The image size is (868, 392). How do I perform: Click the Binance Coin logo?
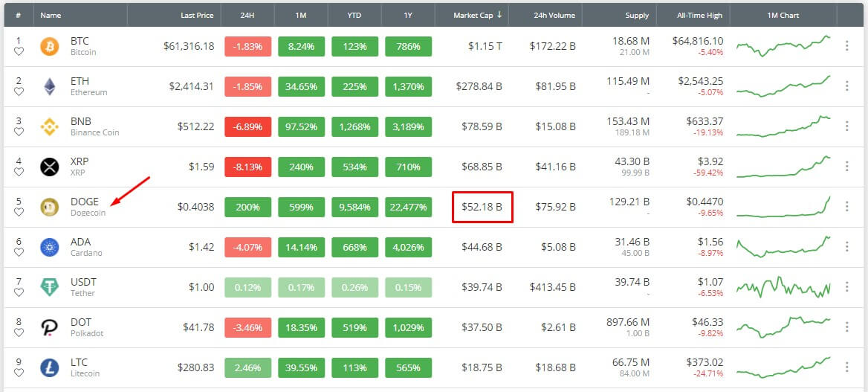click(50, 126)
